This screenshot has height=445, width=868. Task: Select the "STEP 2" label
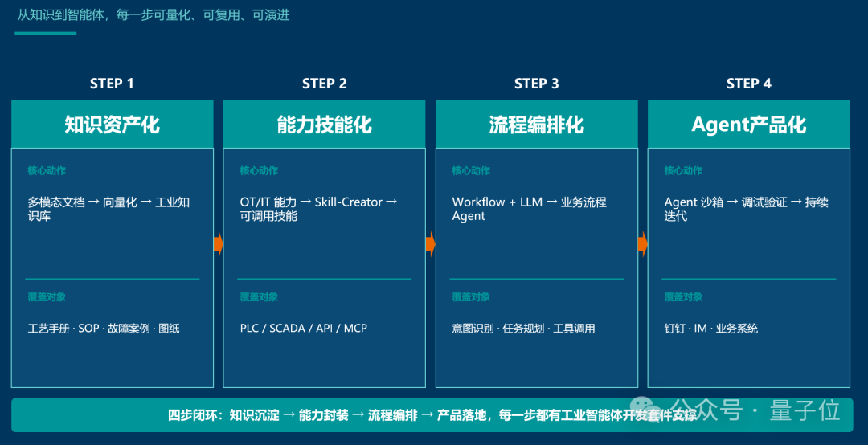pos(325,84)
